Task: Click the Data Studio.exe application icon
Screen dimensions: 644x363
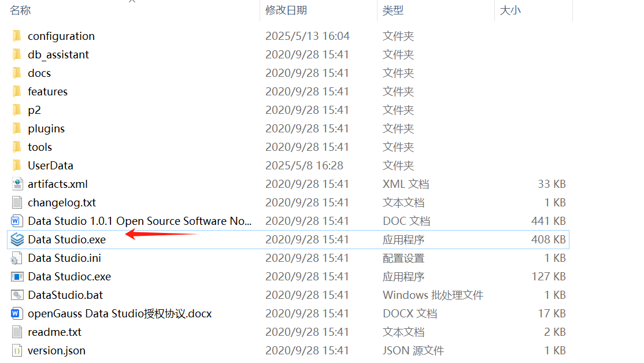Action: point(17,239)
